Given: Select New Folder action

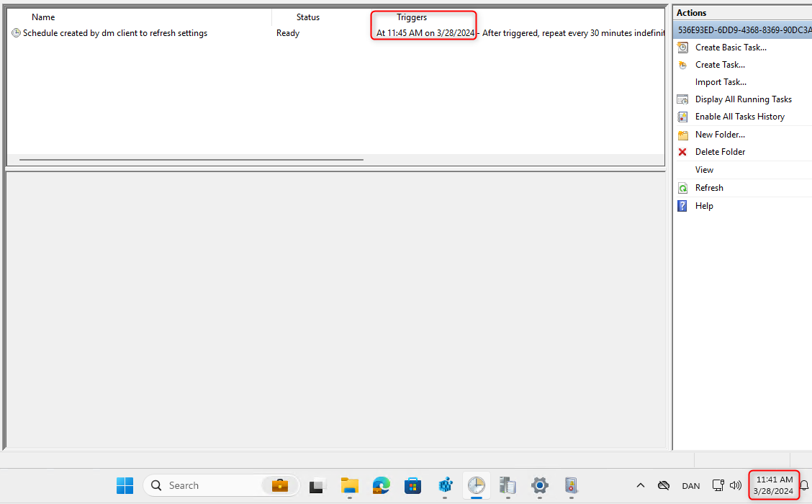Looking at the screenshot, I should click(720, 135).
